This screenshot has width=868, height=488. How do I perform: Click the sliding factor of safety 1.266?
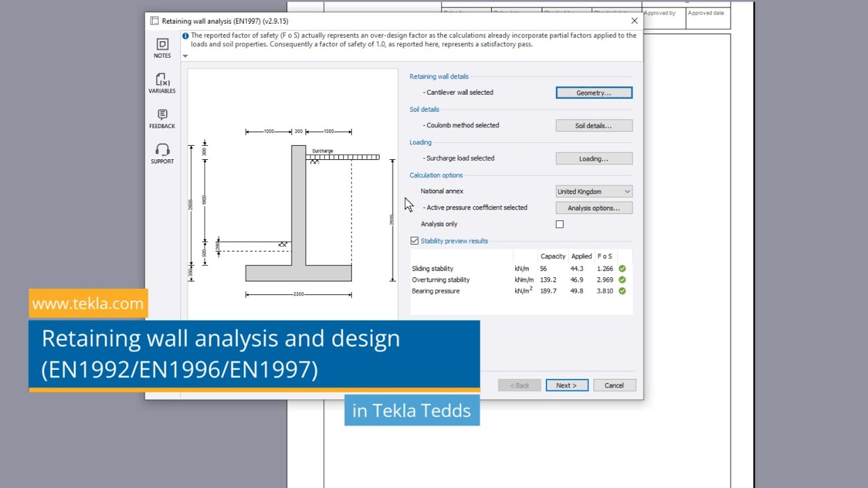point(605,268)
